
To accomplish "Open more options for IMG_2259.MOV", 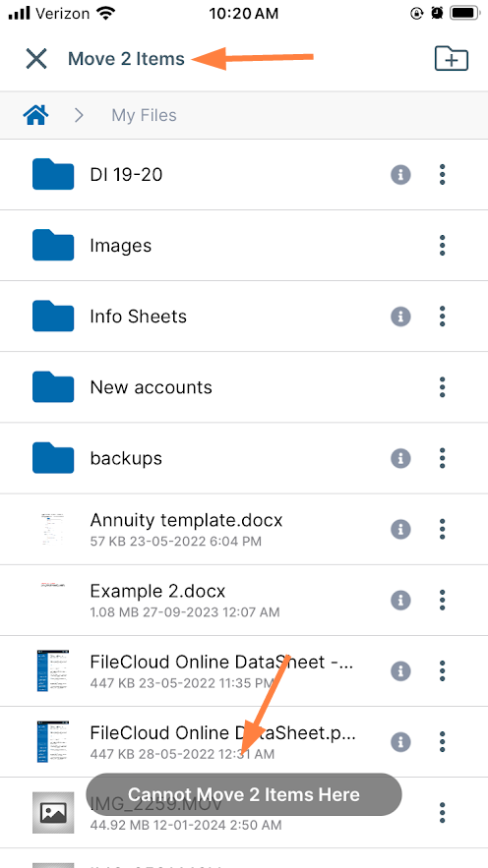I will 442,813.
